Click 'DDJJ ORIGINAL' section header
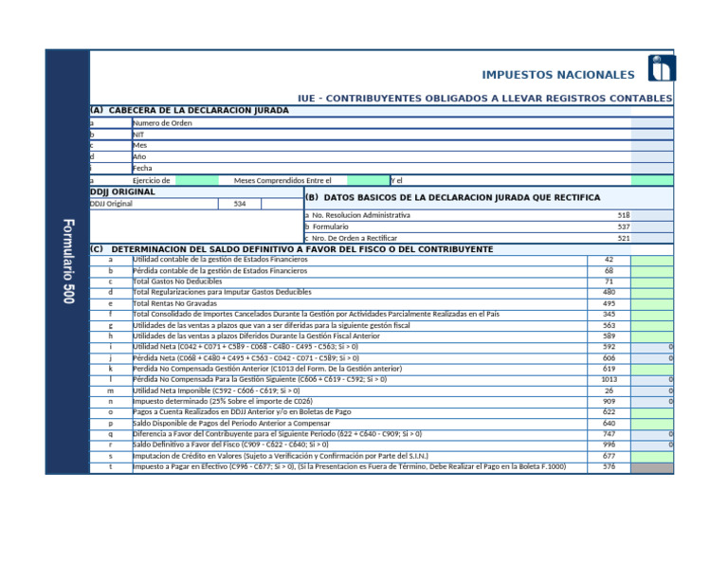This screenshot has width=728, height=563. (x=122, y=191)
